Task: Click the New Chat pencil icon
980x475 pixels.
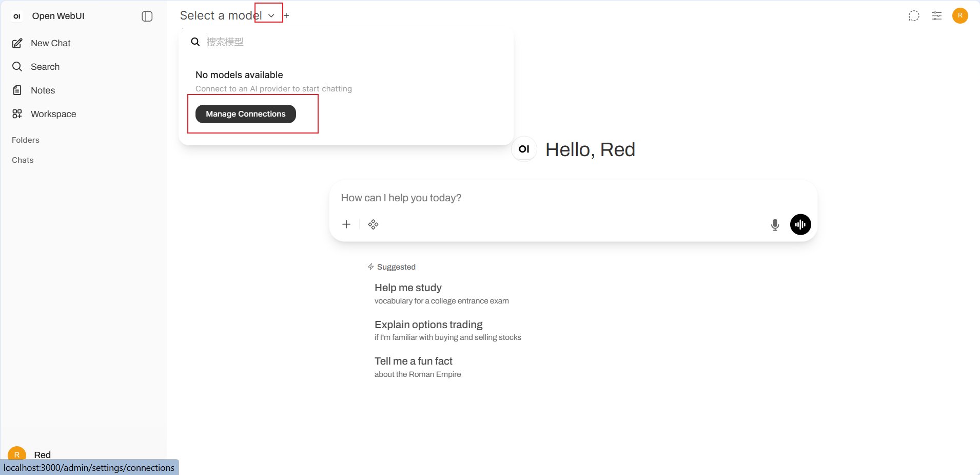Action: (17, 43)
